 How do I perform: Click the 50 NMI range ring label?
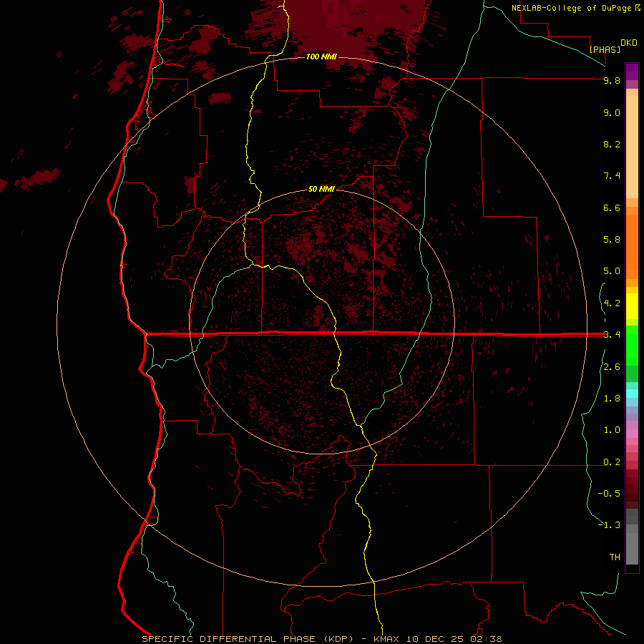pyautogui.click(x=321, y=189)
